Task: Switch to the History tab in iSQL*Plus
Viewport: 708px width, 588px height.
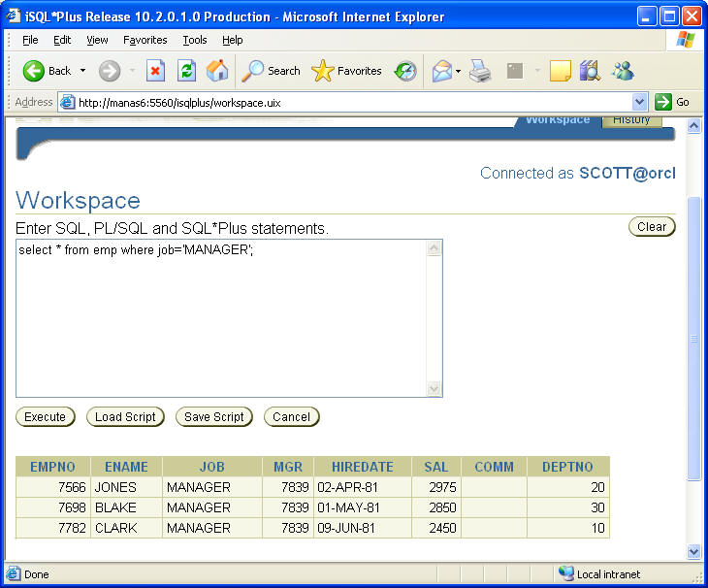Action: pos(631,120)
